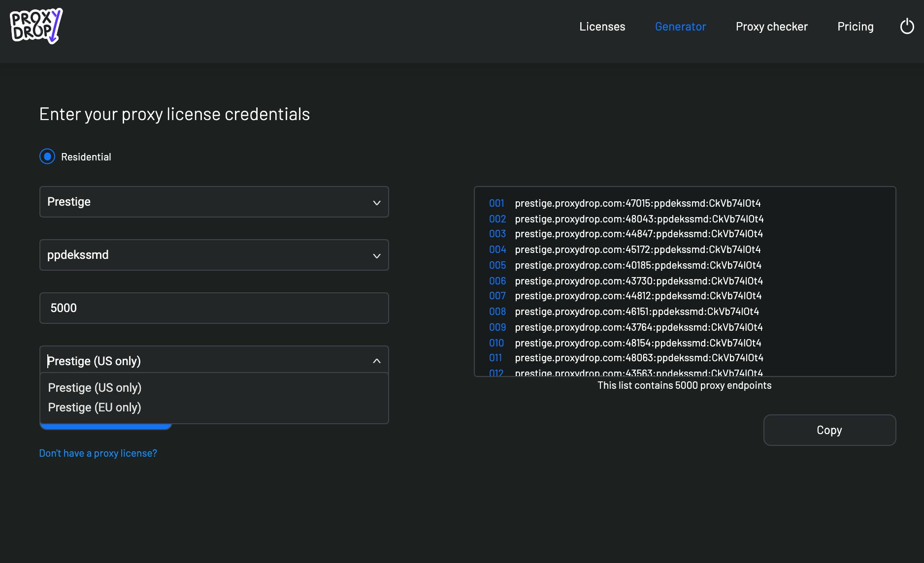This screenshot has width=924, height=563.
Task: Click the Don't have a proxy license link
Action: tap(98, 453)
